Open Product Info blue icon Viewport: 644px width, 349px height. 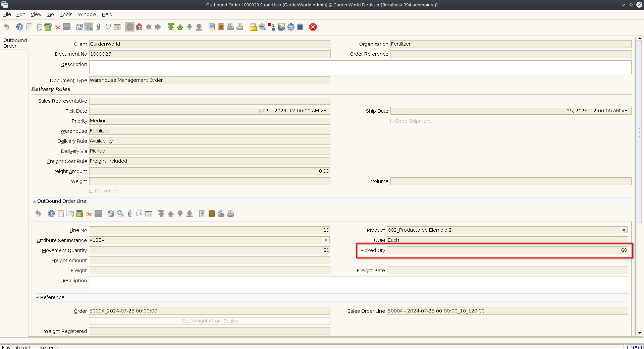pyautogui.click(x=300, y=27)
